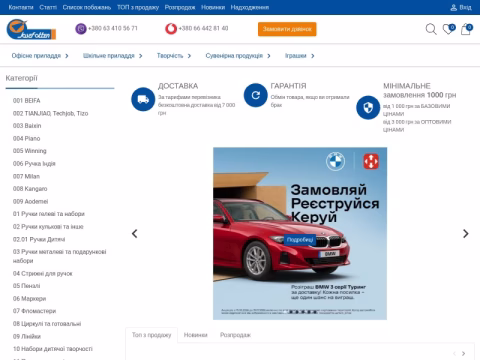Expand the Творчість menu chevron

pos(189,56)
